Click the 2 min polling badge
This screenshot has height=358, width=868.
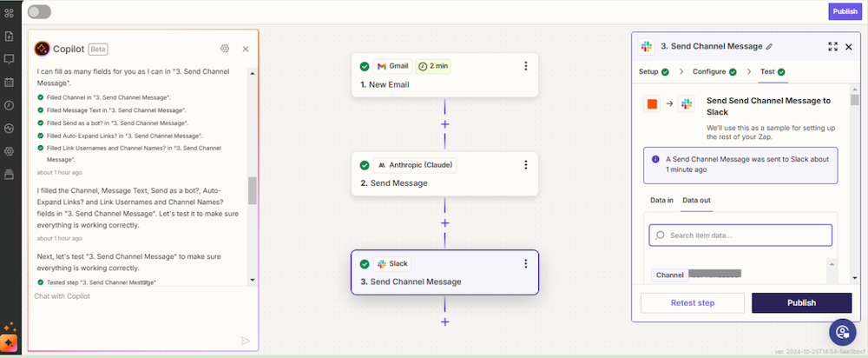click(433, 66)
